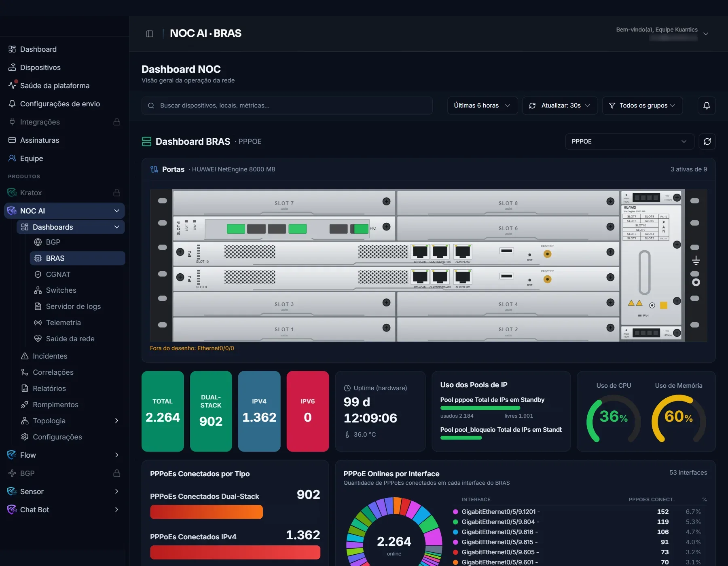Select the BRAS dashboard item
Image resolution: width=728 pixels, height=566 pixels.
pos(77,258)
